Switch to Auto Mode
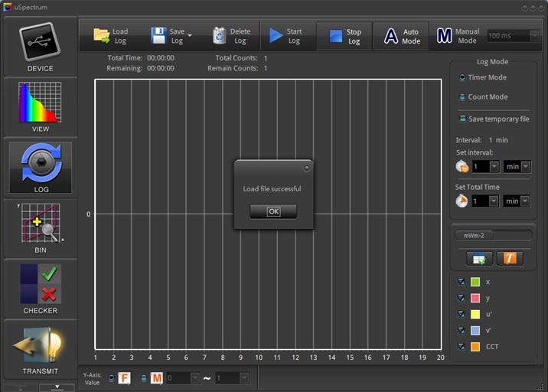Image resolution: width=548 pixels, height=392 pixels. [x=402, y=36]
